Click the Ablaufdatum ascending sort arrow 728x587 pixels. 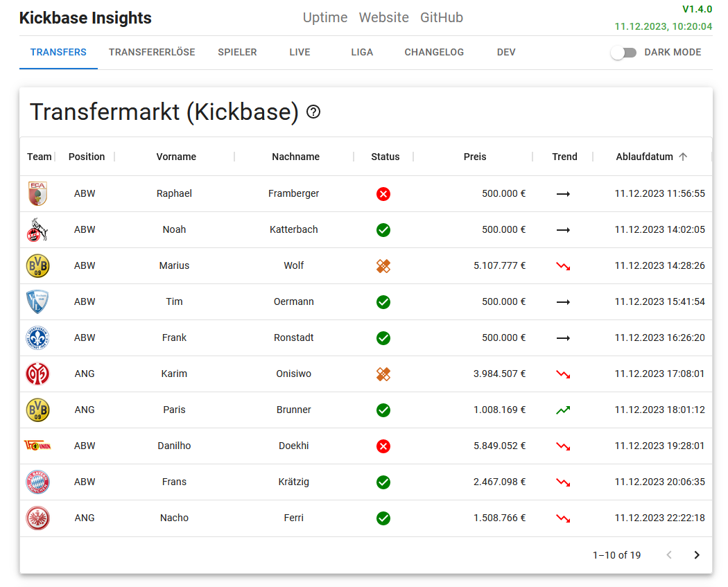point(683,157)
